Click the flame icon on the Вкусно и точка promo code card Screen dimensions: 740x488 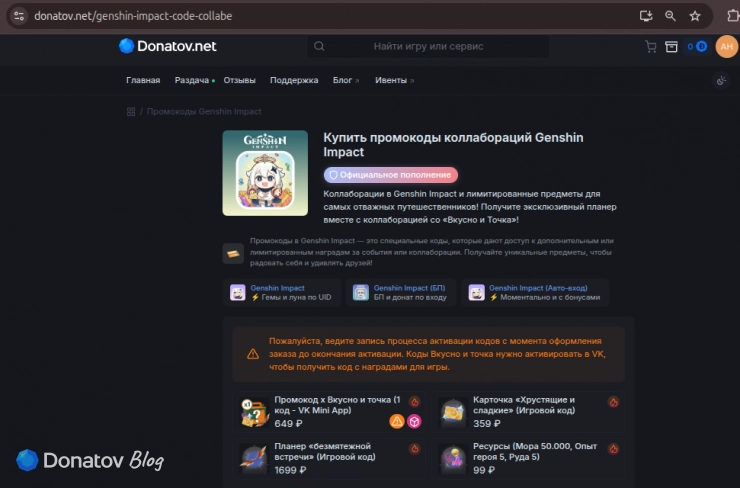click(x=414, y=402)
